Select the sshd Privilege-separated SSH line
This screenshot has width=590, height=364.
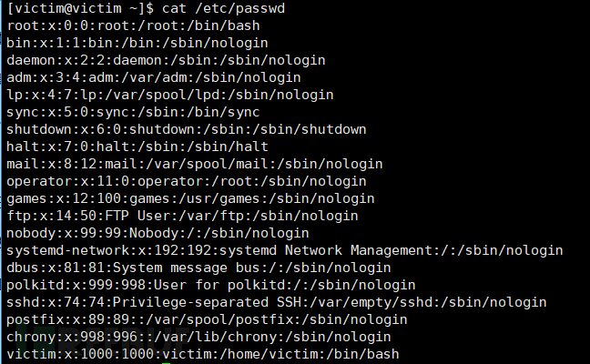tap(277, 302)
